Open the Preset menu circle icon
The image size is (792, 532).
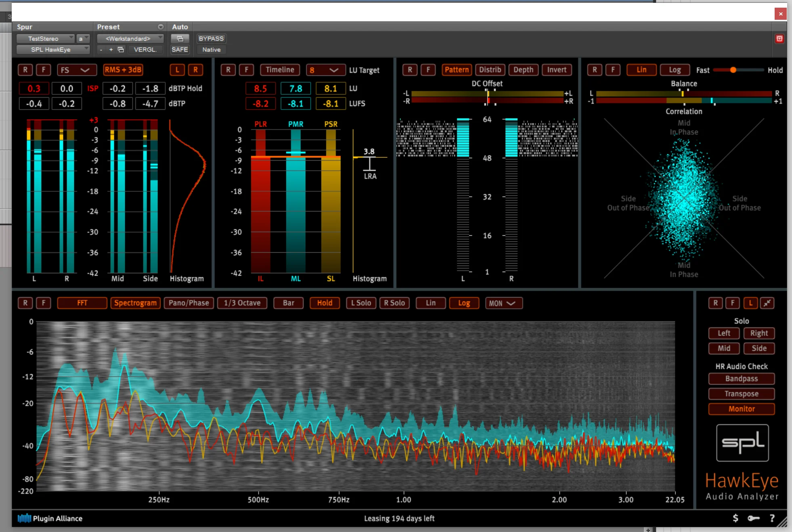click(x=161, y=27)
